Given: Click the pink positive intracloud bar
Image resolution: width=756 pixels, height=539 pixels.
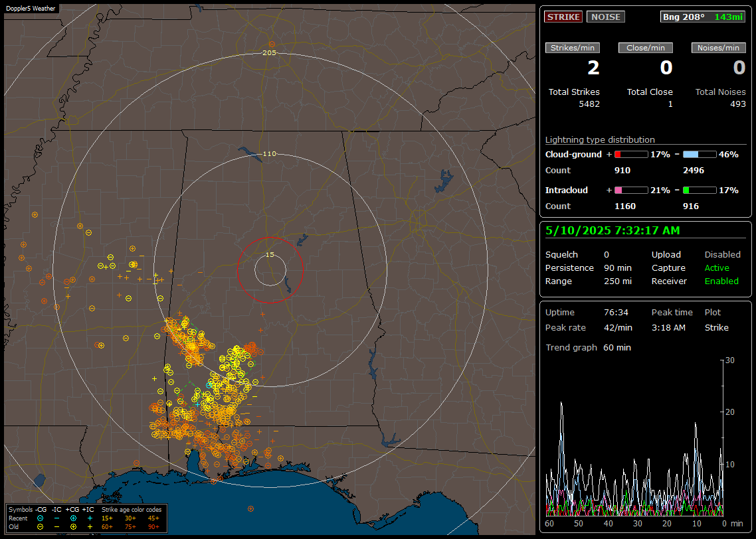Looking at the screenshot, I should click(631, 191).
